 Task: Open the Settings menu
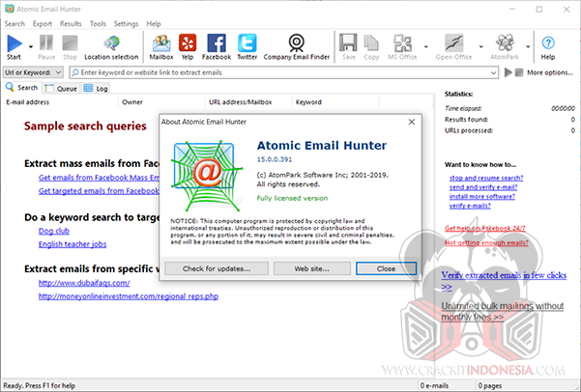pos(126,24)
